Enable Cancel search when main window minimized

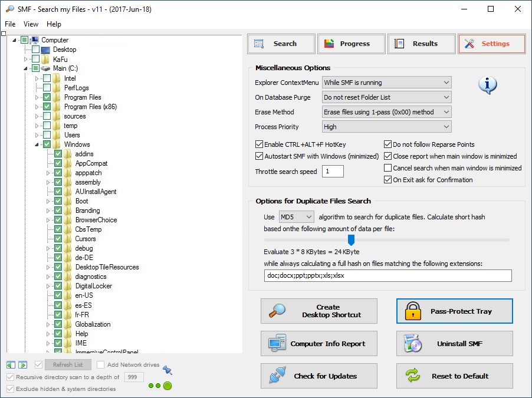[x=388, y=168]
